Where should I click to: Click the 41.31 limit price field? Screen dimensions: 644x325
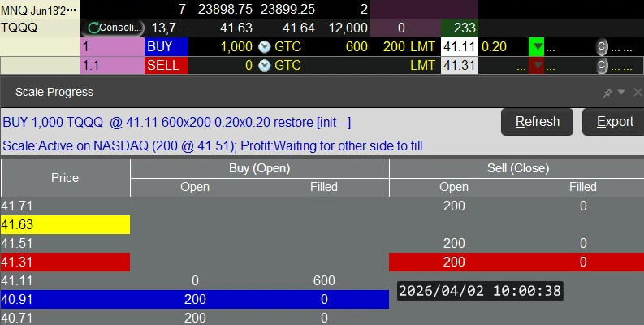point(459,65)
